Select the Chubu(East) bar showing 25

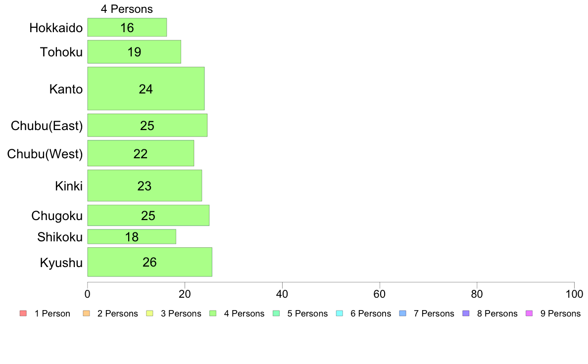pyautogui.click(x=147, y=125)
